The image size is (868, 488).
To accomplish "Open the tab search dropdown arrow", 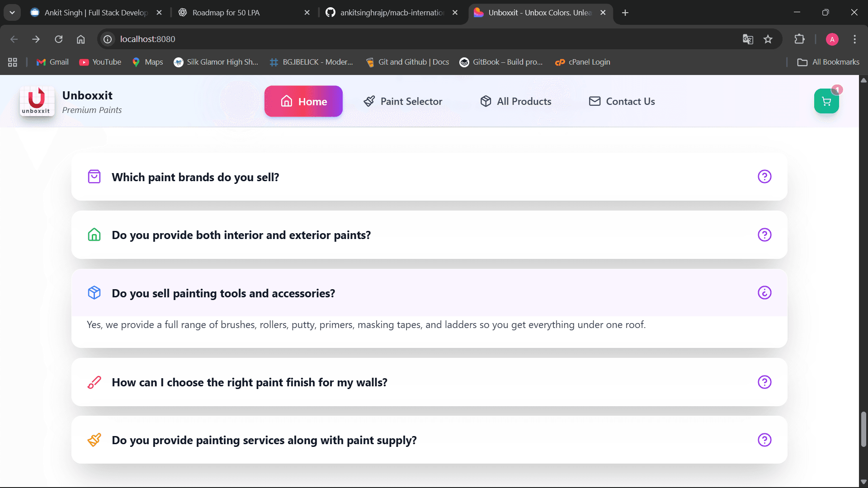I will coord(12,13).
